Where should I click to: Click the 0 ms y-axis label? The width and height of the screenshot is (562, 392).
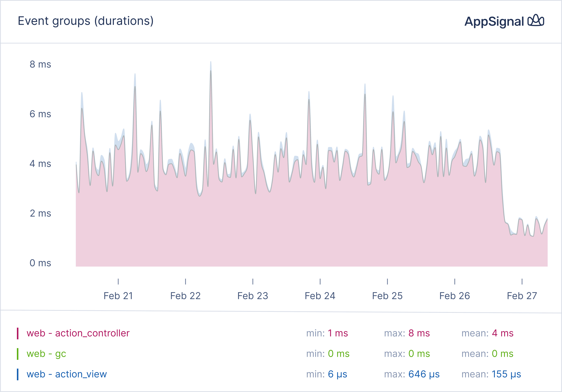[40, 263]
